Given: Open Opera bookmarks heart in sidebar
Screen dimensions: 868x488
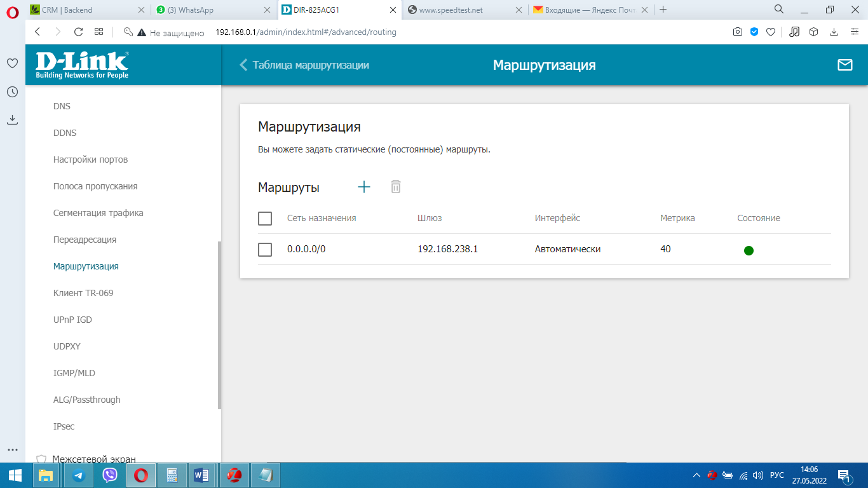Looking at the screenshot, I should 12,64.
